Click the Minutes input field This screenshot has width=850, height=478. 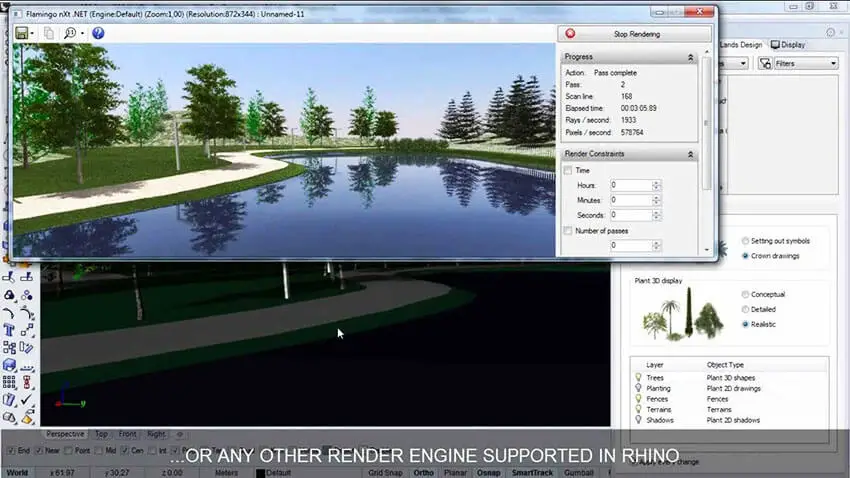pos(630,200)
